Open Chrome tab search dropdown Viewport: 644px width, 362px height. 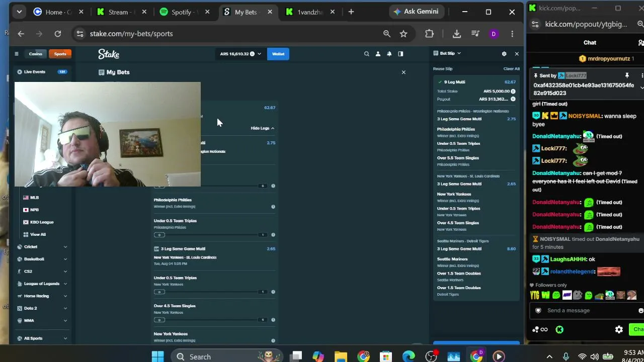click(19, 12)
